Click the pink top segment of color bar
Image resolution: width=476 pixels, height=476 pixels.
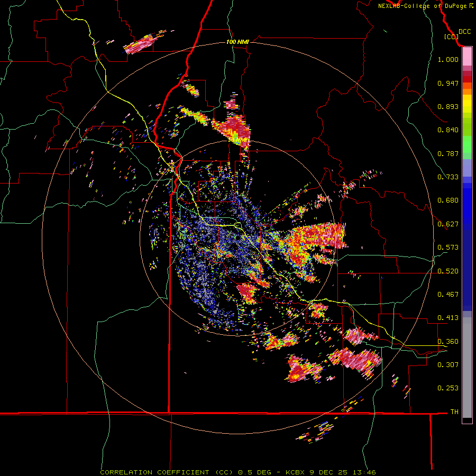[x=467, y=57]
